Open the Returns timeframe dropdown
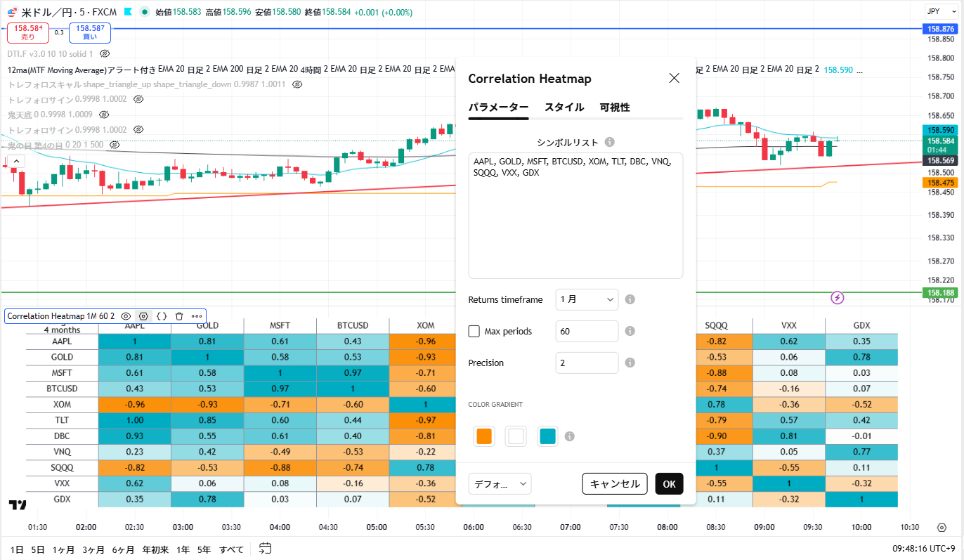The height and width of the screenshot is (560, 964). click(587, 299)
